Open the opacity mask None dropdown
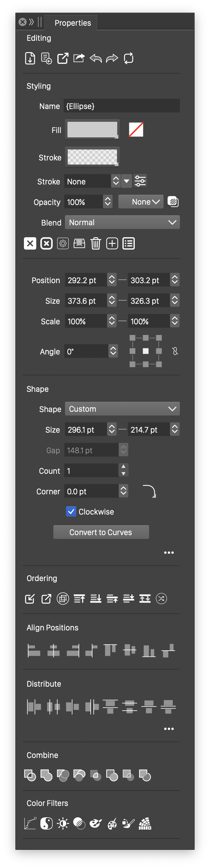210x868 pixels. tap(141, 202)
